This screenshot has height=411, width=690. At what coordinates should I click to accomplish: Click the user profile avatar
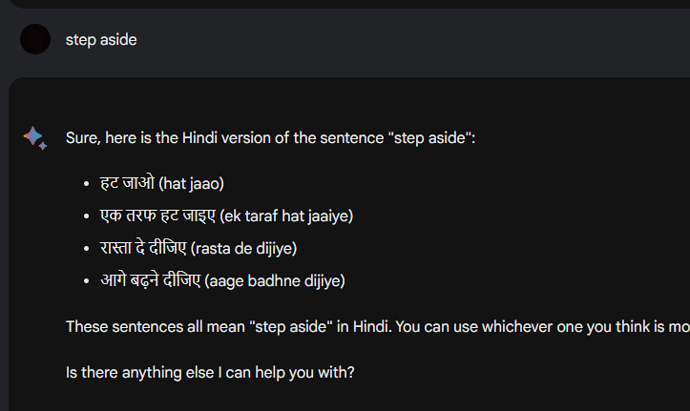click(x=35, y=40)
